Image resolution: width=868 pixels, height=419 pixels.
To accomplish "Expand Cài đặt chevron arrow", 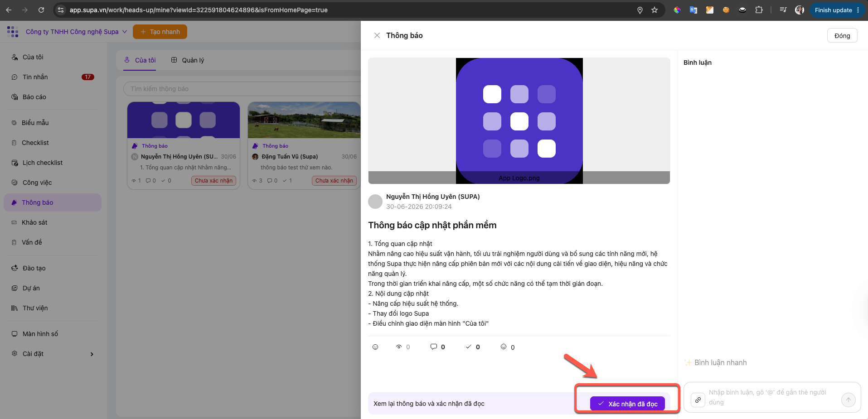I will 92,354.
